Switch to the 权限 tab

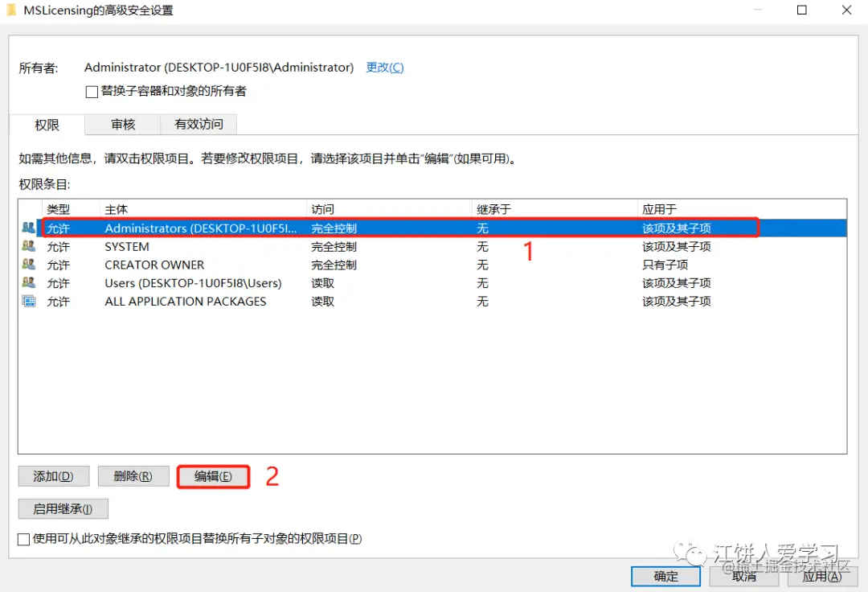coord(47,125)
